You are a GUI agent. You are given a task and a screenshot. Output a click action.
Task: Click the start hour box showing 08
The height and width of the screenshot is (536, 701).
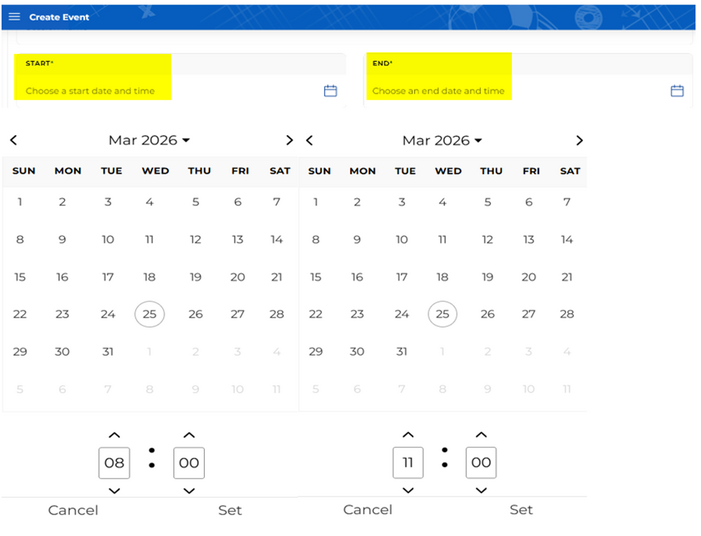pos(114,463)
